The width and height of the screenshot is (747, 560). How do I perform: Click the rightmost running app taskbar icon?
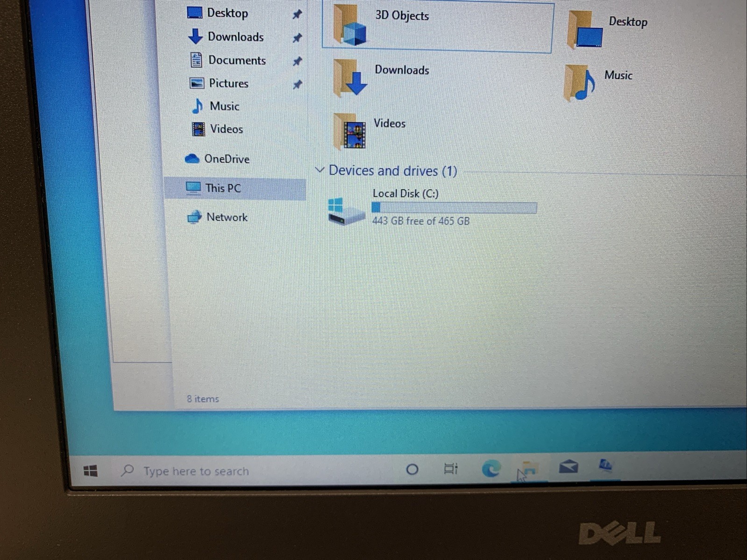pyautogui.click(x=606, y=465)
